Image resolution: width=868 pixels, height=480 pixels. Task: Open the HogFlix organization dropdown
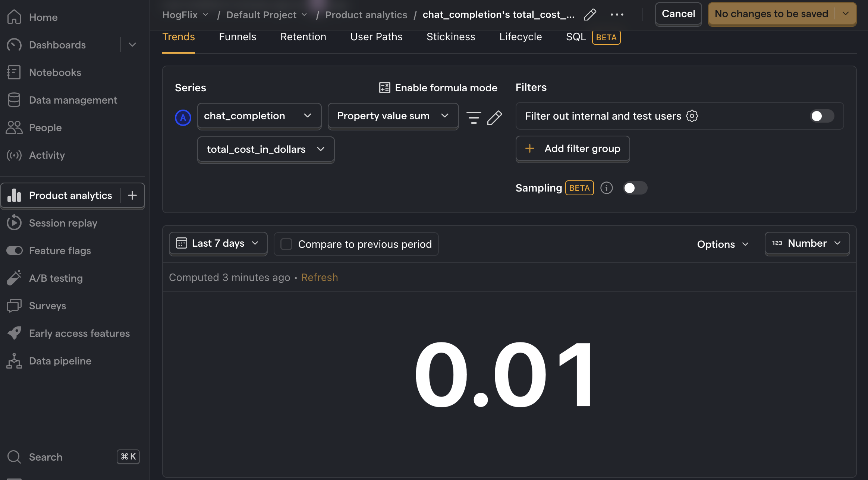(x=185, y=15)
